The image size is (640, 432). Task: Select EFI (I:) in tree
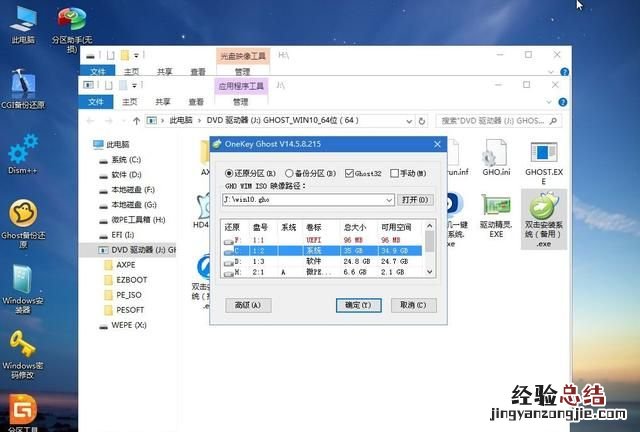[x=116, y=235]
